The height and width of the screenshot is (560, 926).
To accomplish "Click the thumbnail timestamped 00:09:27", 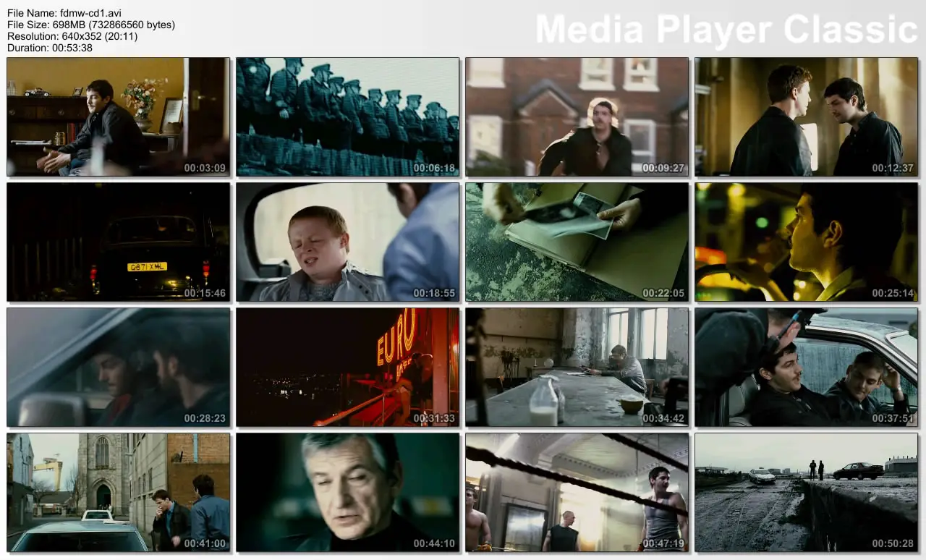I will [x=577, y=116].
